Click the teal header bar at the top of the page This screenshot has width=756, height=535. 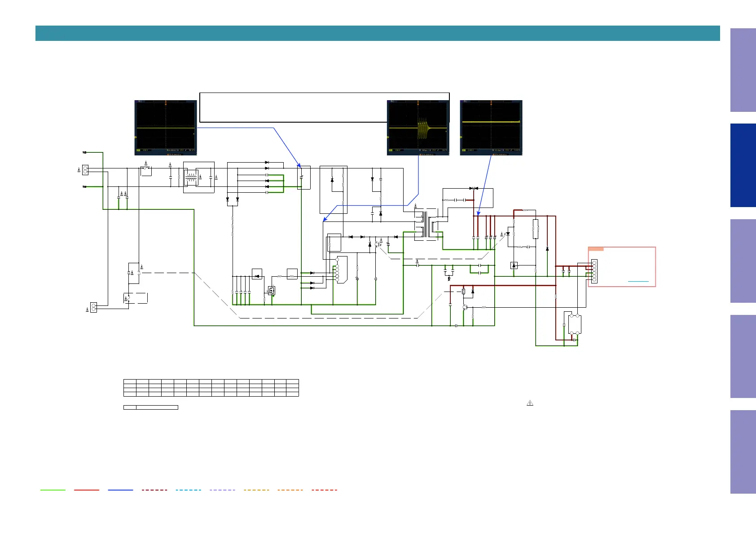378,33
